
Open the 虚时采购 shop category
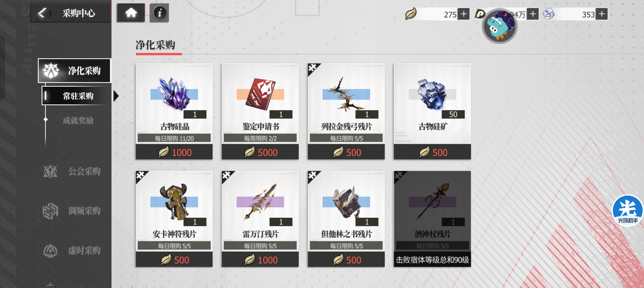click(x=72, y=250)
